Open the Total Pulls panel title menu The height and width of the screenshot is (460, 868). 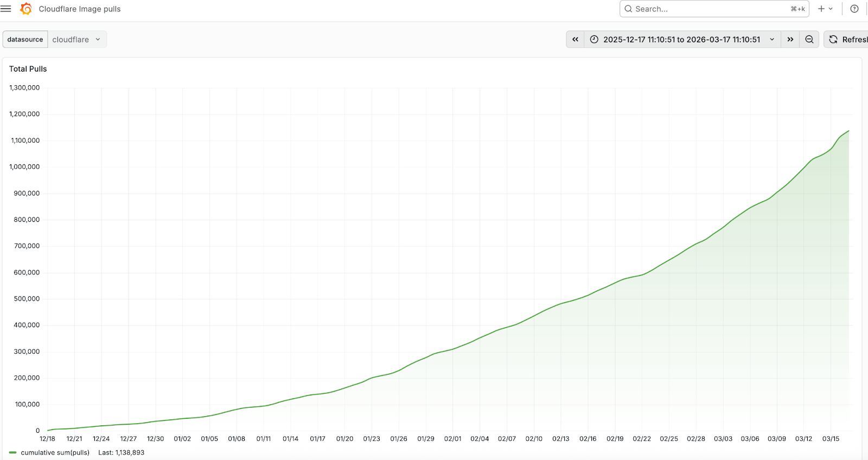coord(28,69)
